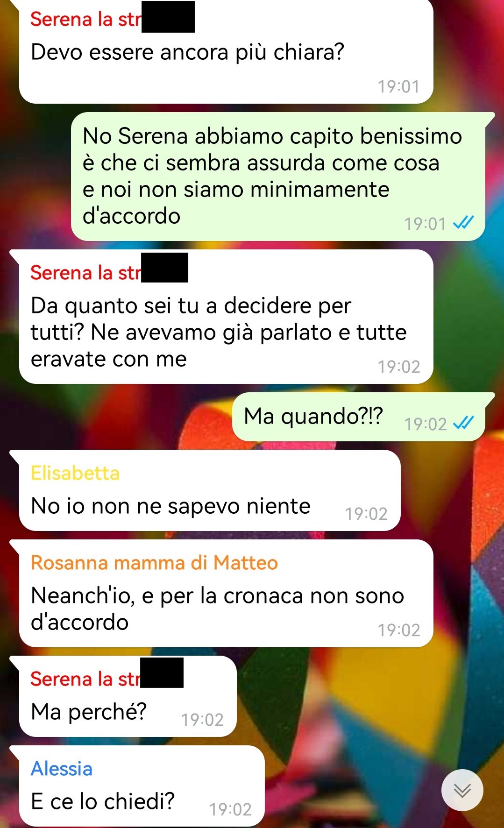Select the 'E ce lo chiedi?' message

(142, 786)
